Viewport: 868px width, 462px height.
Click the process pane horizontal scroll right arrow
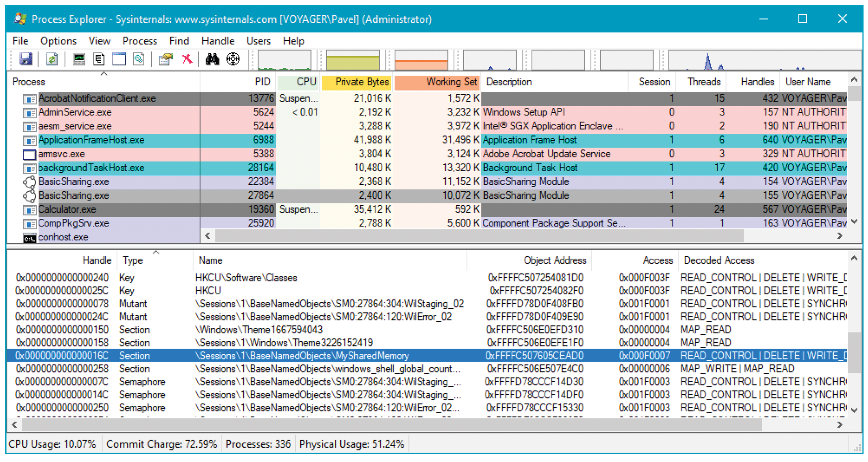click(x=840, y=236)
